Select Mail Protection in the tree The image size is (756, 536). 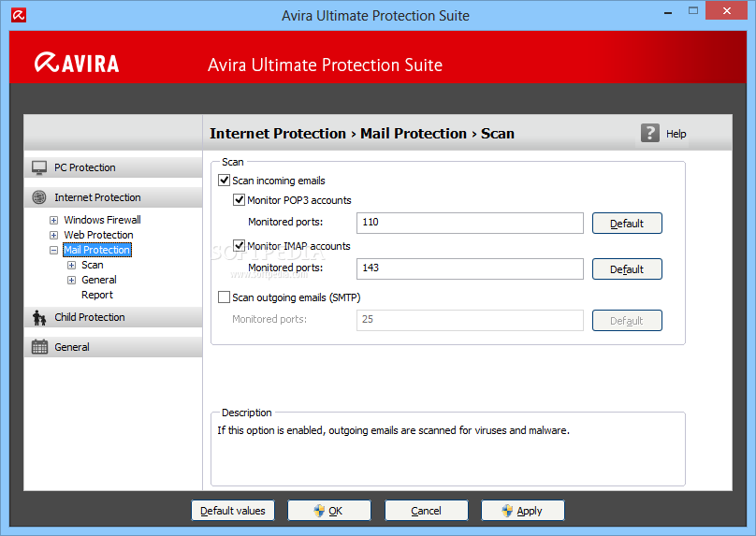point(97,250)
